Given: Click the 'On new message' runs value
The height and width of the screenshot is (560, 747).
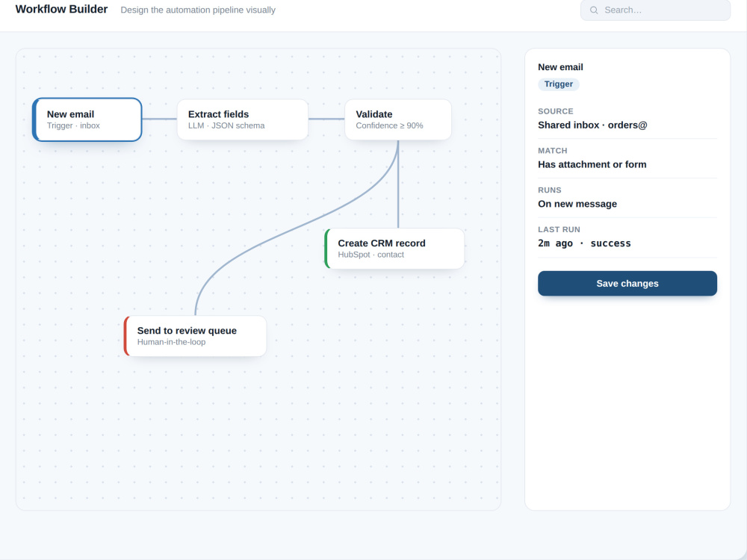Looking at the screenshot, I should coord(577,204).
